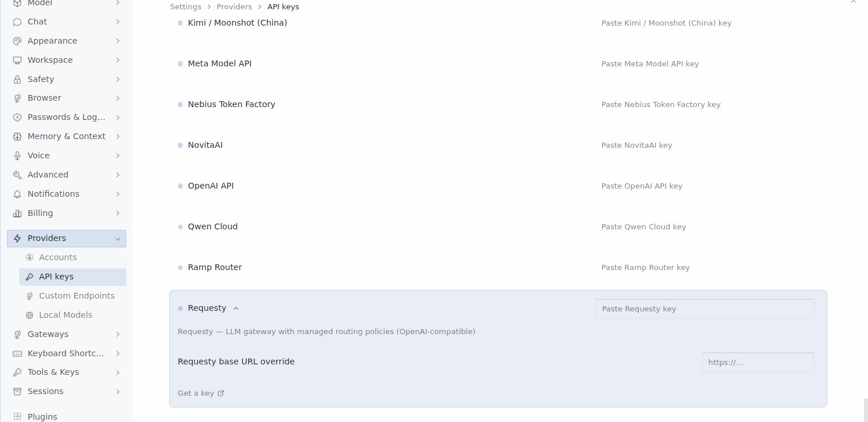The image size is (868, 422).
Task: Click the Tools & Keys key icon
Action: point(17,373)
